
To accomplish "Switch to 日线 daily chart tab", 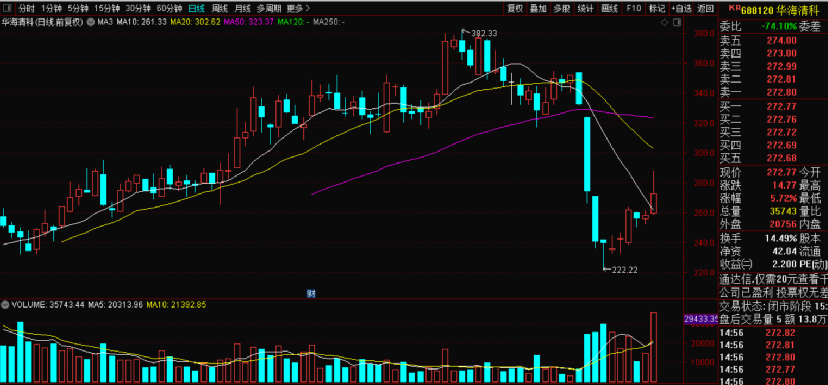I will pyautogui.click(x=197, y=8).
